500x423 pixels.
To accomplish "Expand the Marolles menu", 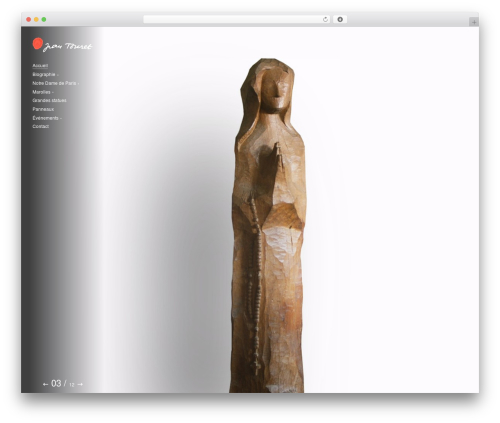I will pyautogui.click(x=43, y=92).
